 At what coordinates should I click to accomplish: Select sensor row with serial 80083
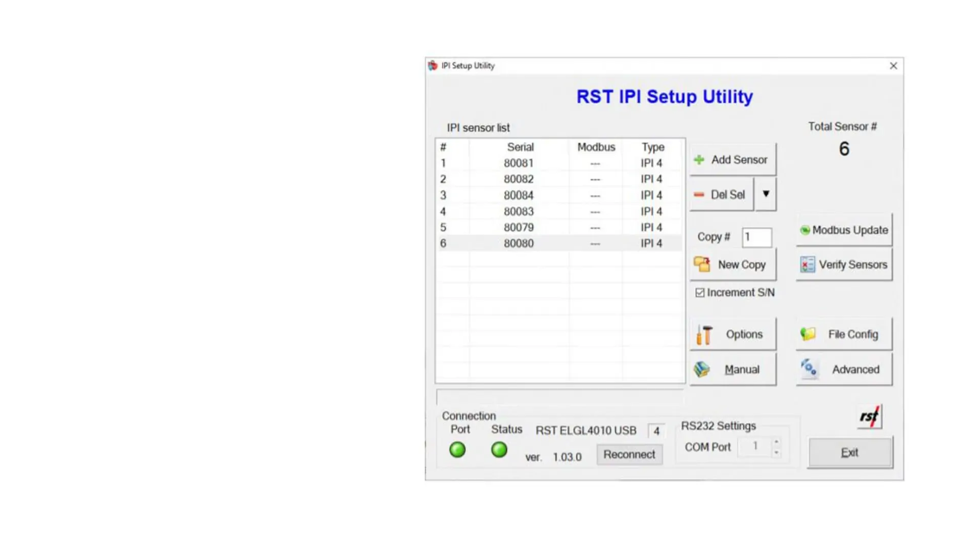coord(559,211)
